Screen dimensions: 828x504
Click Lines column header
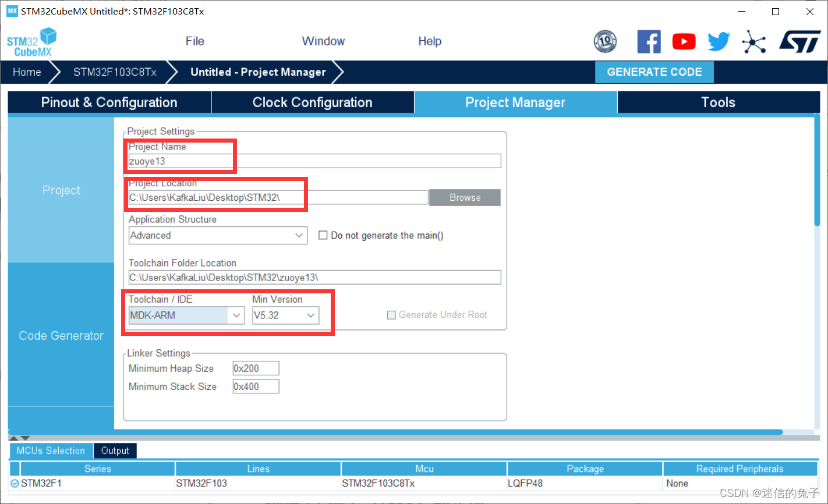[258, 469]
